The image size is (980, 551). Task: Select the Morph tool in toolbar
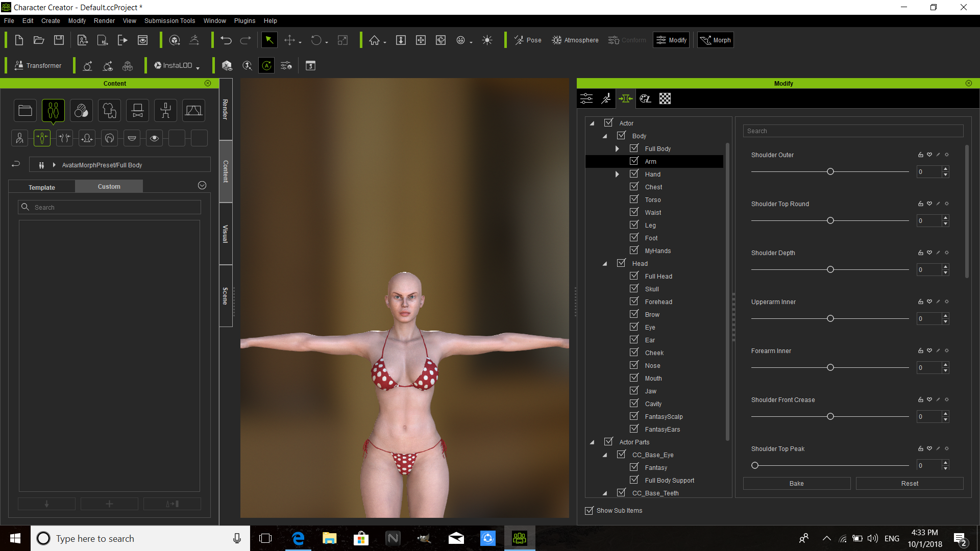point(716,40)
